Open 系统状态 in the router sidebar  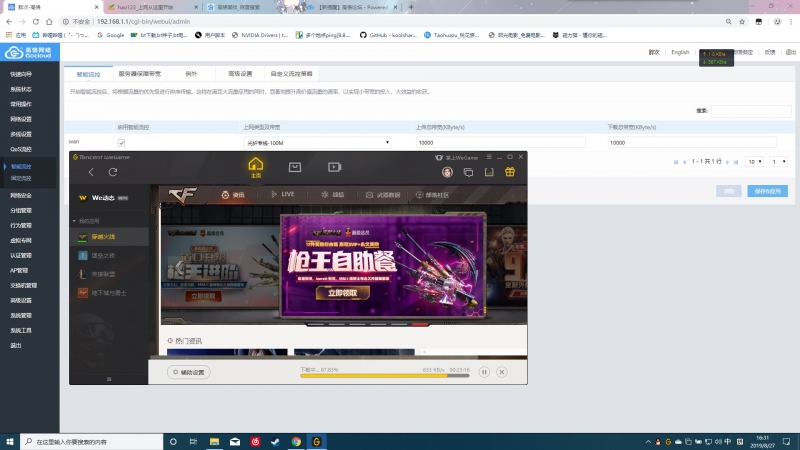(21, 89)
